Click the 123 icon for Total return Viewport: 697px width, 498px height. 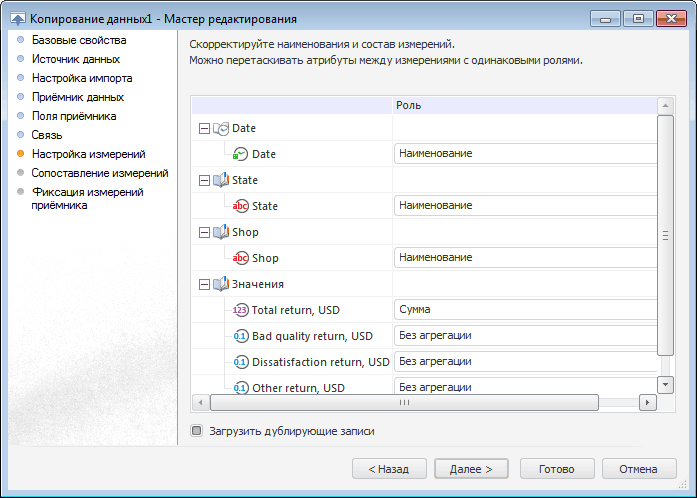pos(240,310)
